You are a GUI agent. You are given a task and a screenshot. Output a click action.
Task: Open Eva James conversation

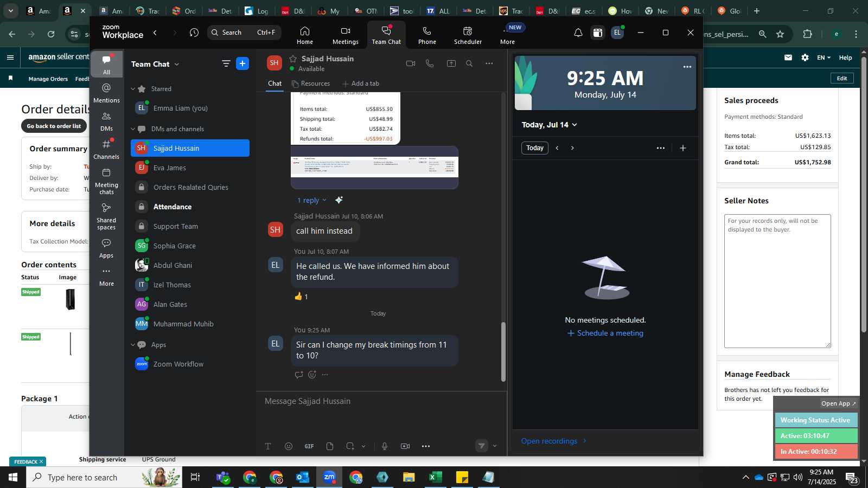(x=190, y=168)
